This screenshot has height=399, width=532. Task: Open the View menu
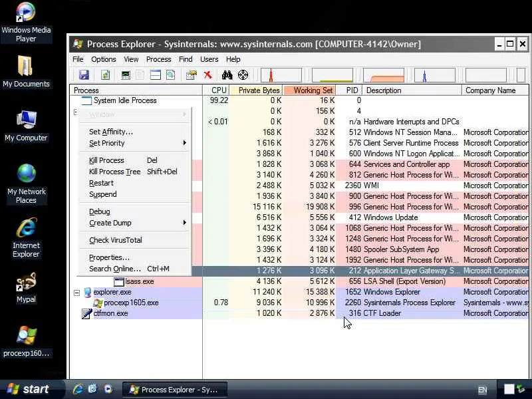point(131,59)
